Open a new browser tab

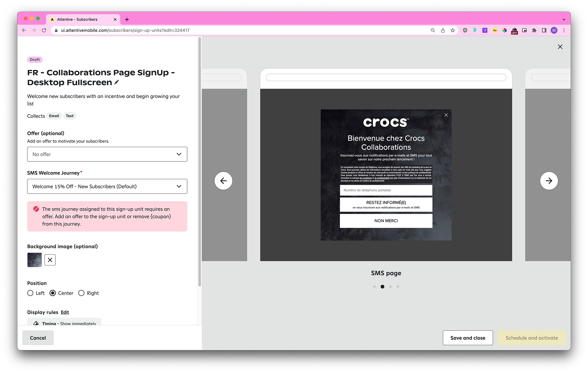pyautogui.click(x=127, y=19)
